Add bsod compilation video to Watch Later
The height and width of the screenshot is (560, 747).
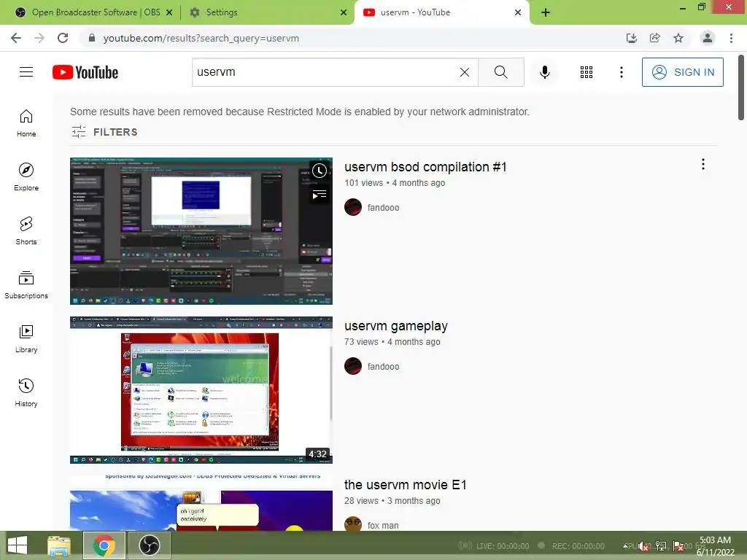320,171
